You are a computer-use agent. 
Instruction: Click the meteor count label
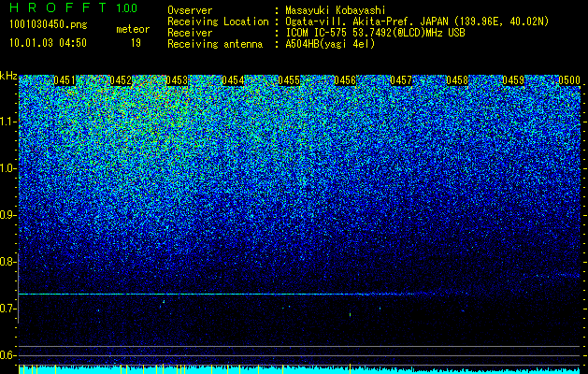tap(133, 29)
